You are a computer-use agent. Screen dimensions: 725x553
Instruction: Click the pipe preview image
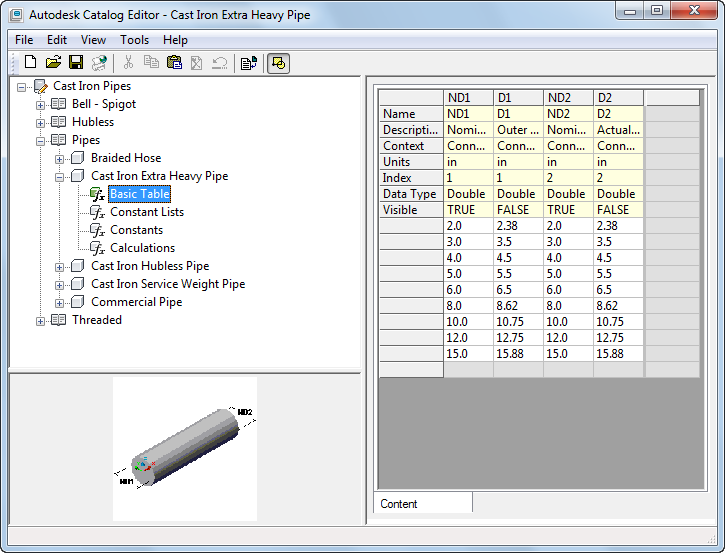click(x=185, y=449)
